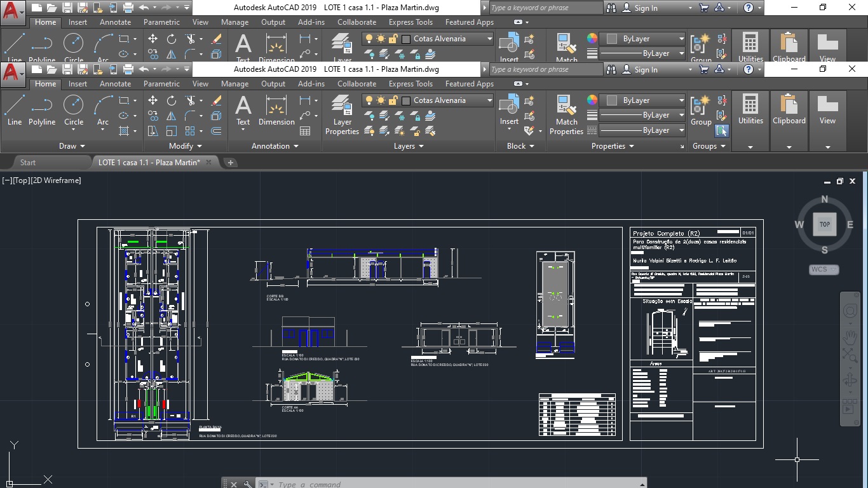Activate the Pan hand tool in navigation bar
This screenshot has height=488, width=868.
[x=850, y=336]
